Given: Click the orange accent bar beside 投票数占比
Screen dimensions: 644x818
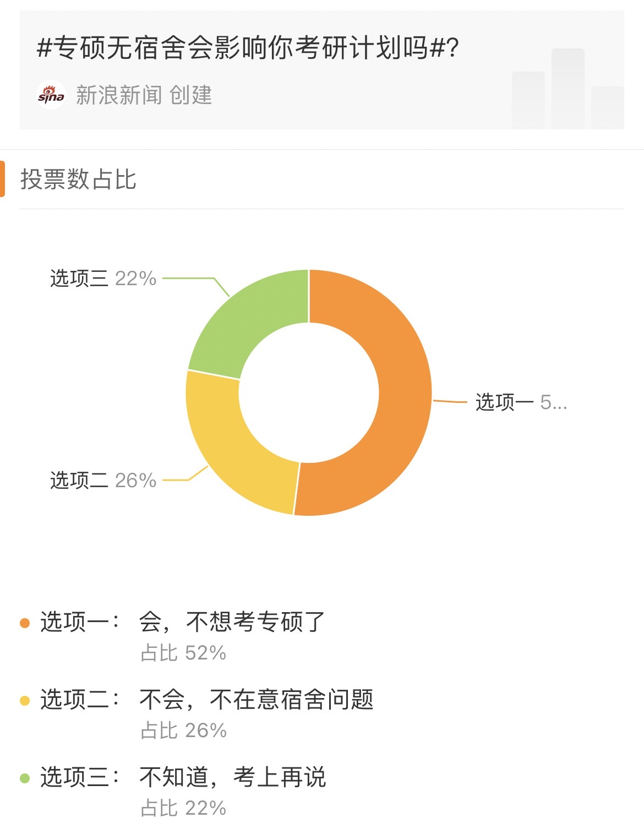Looking at the screenshot, I should [x=2, y=179].
